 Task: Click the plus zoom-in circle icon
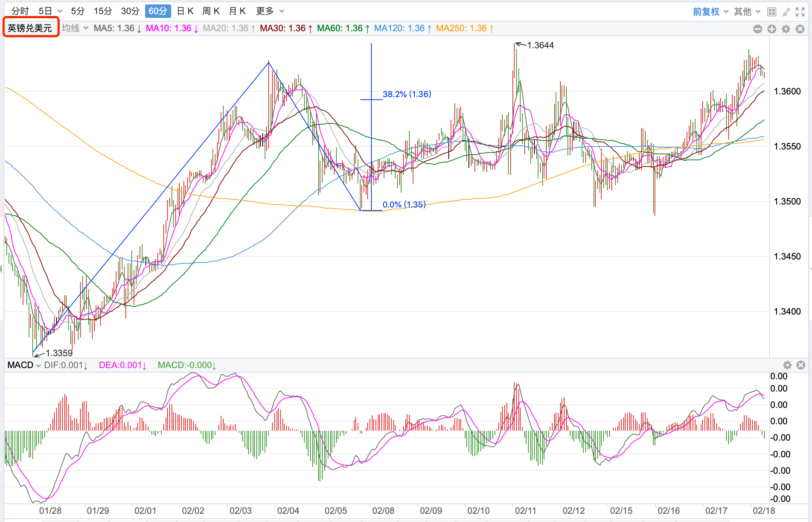click(771, 29)
